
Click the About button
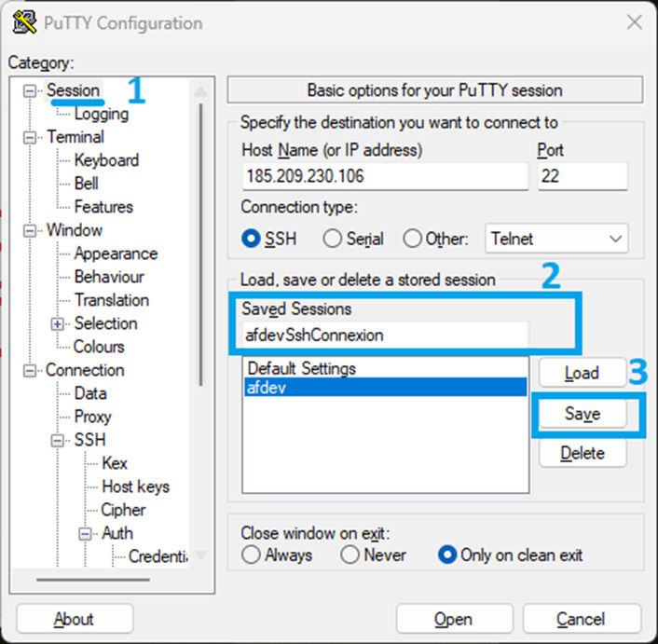[75, 619]
